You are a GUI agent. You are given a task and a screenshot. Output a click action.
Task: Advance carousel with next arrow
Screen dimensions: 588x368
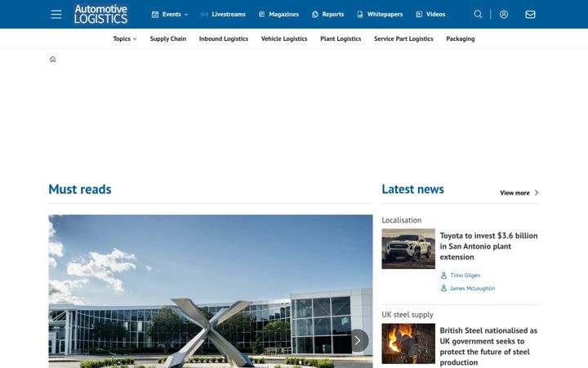358,340
